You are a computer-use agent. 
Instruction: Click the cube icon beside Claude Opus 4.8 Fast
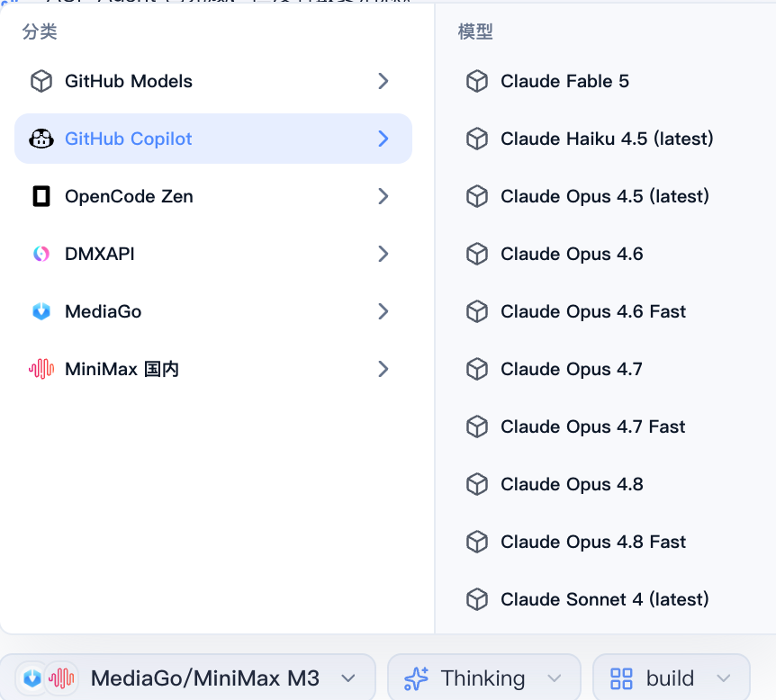[477, 542]
